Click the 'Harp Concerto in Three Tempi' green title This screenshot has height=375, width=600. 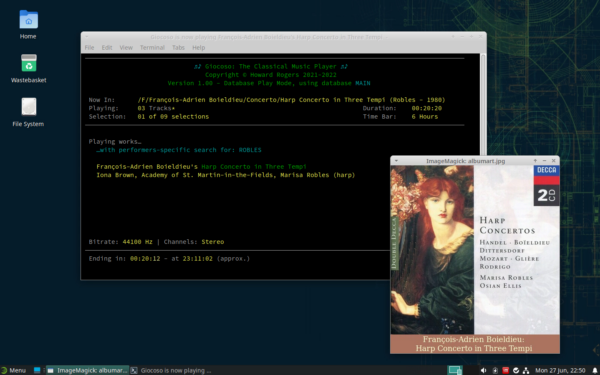(254, 166)
